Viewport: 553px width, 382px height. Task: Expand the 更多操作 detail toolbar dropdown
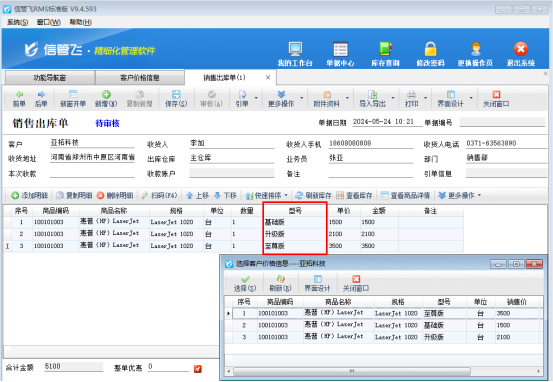coord(479,195)
